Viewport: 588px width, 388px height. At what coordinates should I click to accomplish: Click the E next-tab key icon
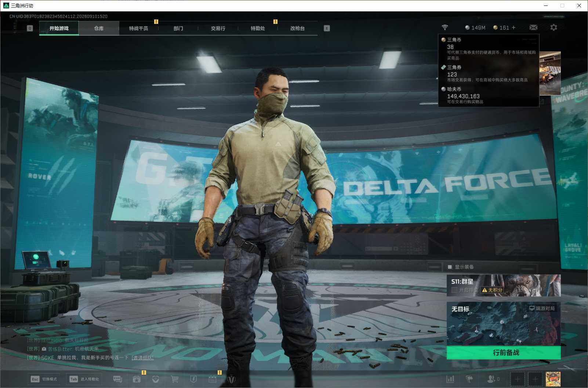pos(327,28)
